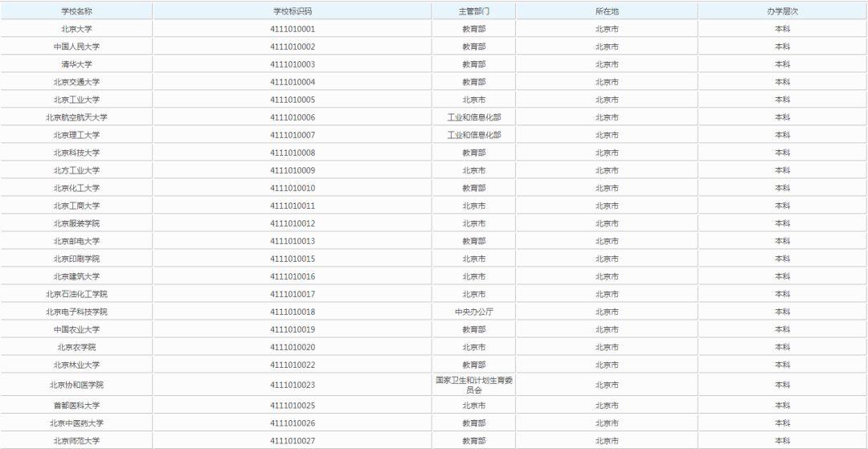Select school code 4111010004

pos(293,82)
